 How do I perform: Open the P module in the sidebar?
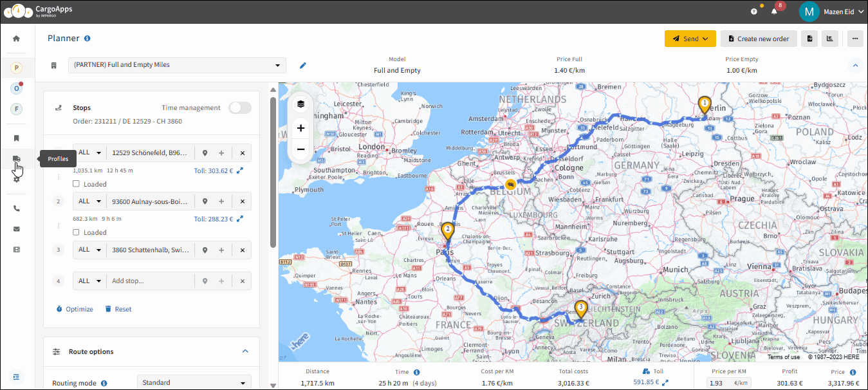point(17,68)
